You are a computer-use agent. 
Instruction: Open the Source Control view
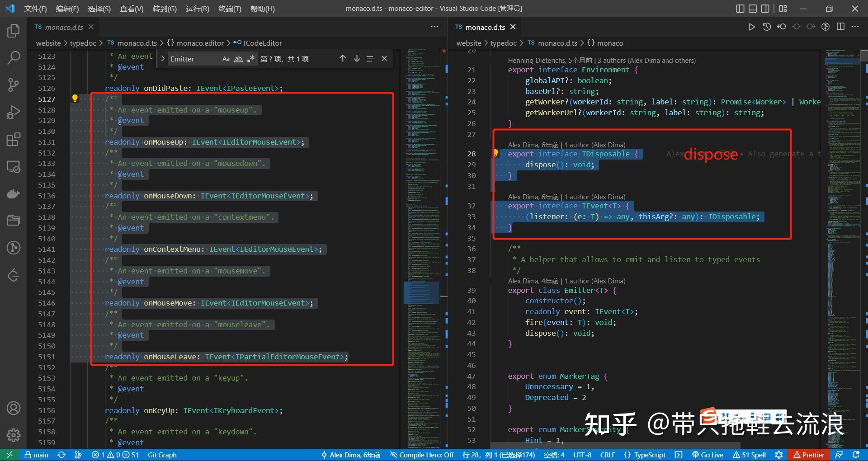[x=14, y=85]
